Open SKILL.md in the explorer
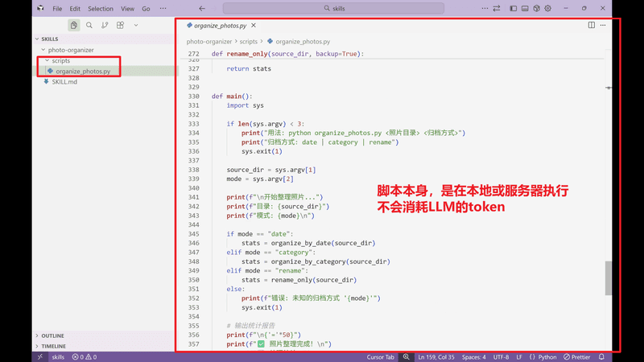The image size is (644, 362). (x=64, y=81)
